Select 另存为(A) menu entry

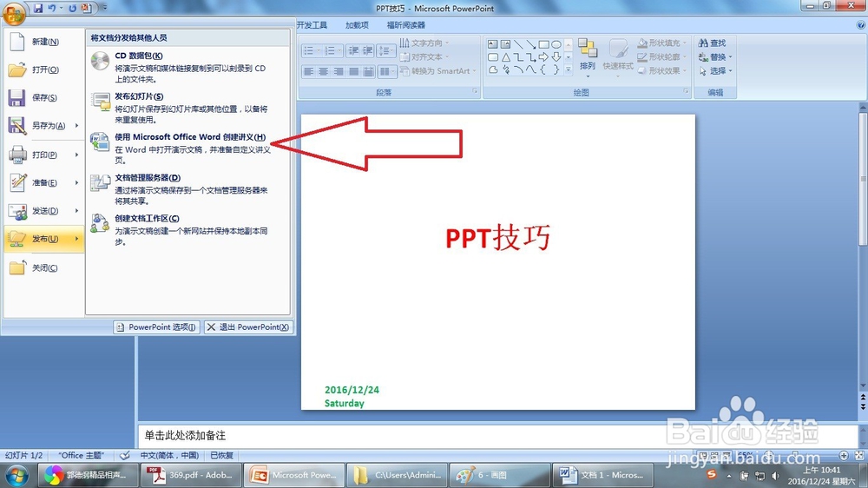44,126
